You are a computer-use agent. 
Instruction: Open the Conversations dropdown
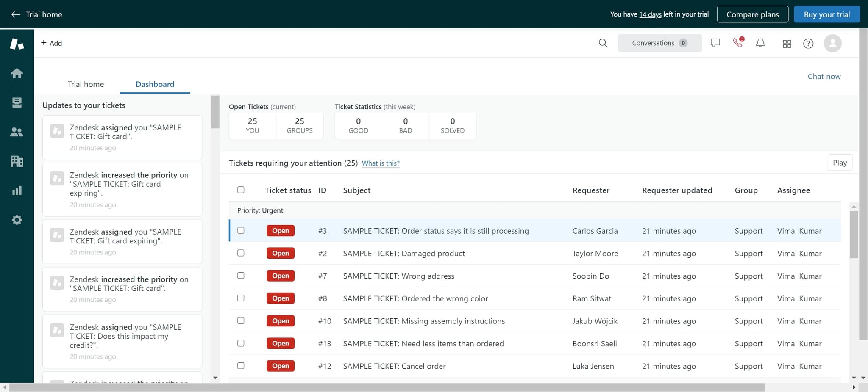pyautogui.click(x=659, y=43)
